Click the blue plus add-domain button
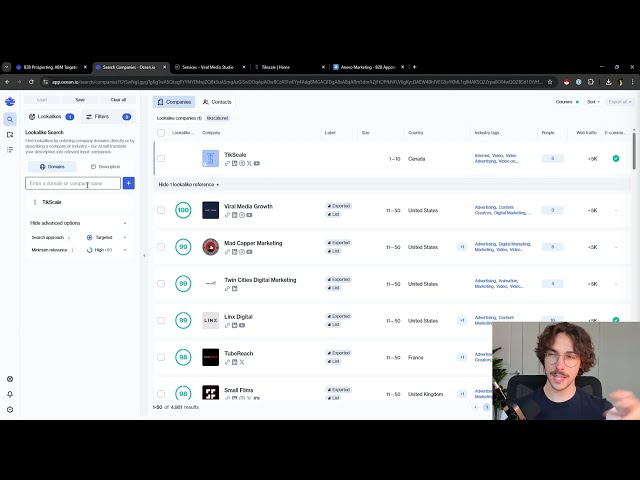640x480 pixels. point(129,183)
